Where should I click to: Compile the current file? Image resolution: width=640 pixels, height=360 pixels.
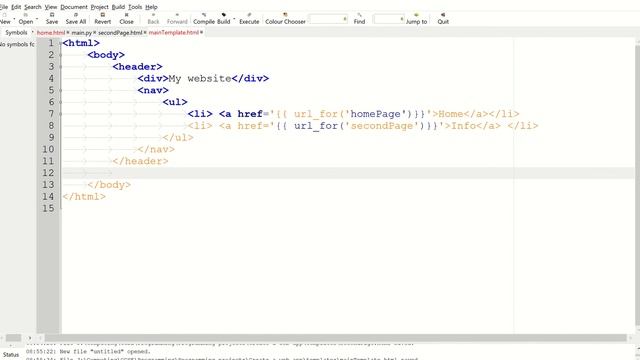pos(204,18)
